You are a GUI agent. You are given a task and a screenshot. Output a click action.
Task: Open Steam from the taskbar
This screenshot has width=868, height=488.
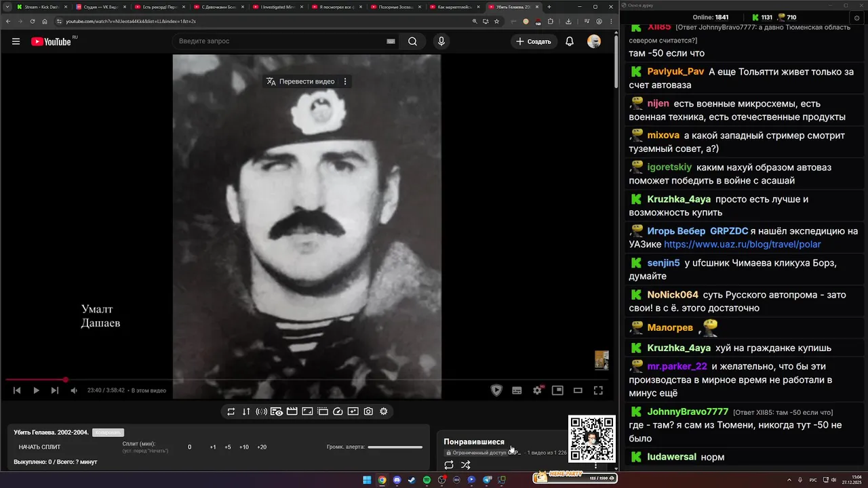pyautogui.click(x=412, y=480)
